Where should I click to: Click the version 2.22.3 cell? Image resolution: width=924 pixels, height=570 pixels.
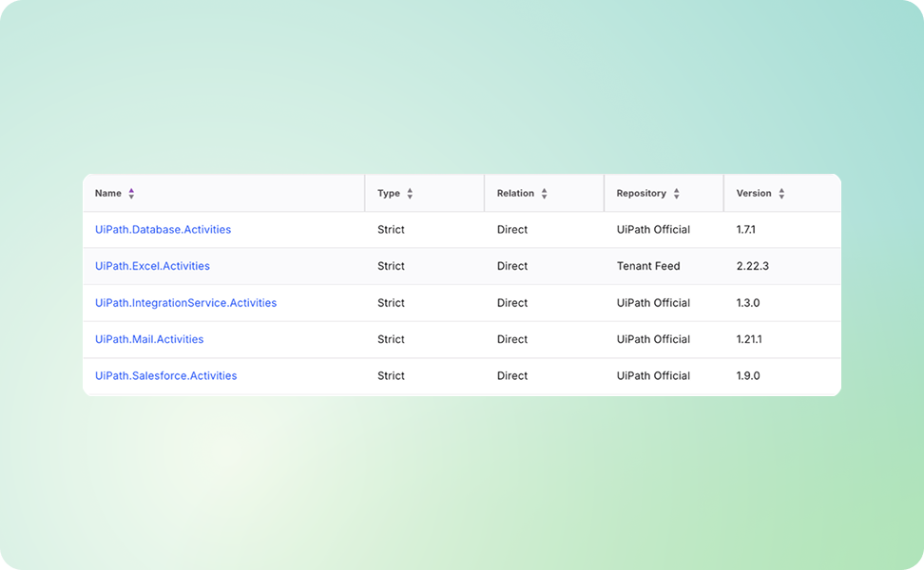pyautogui.click(x=752, y=266)
